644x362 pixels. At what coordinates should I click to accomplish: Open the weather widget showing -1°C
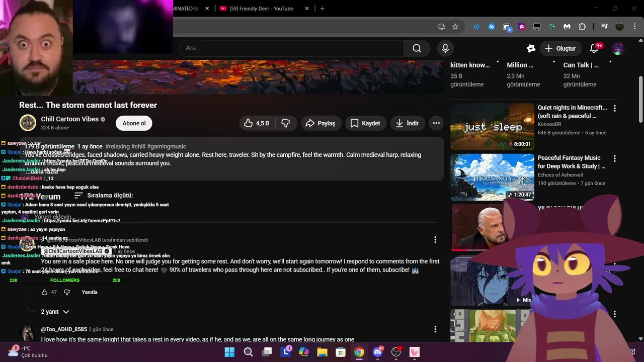tap(28, 351)
